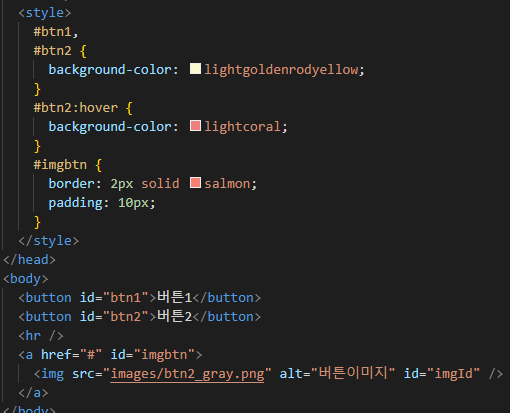Image resolution: width=510 pixels, height=413 pixels.
Task: Click the #btn1, selector
Action: pyautogui.click(x=56, y=32)
